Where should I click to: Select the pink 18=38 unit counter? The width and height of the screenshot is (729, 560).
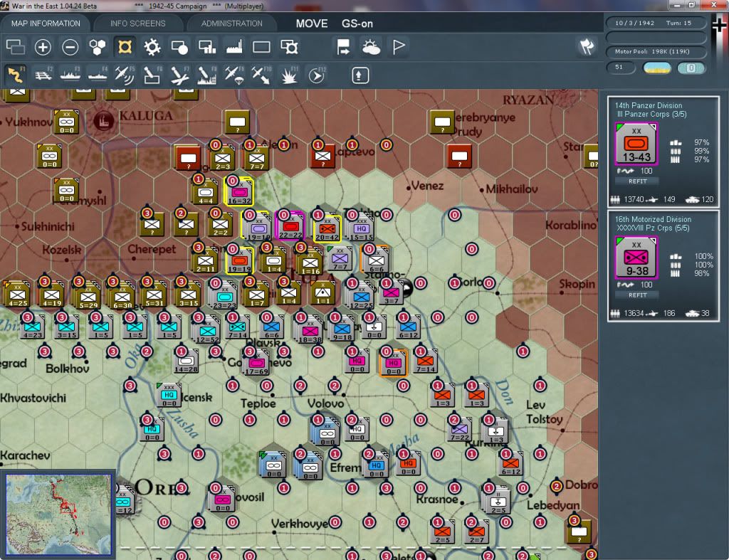point(310,330)
